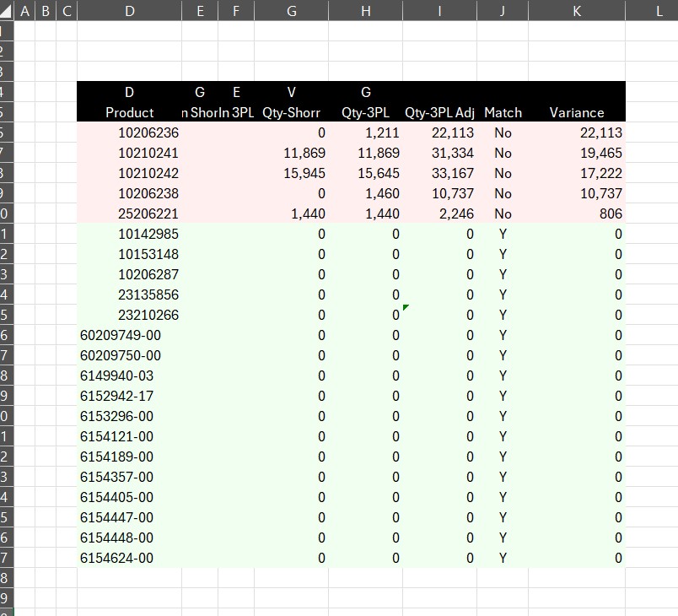Click the Match header cell
The image size is (678, 616).
click(503, 112)
